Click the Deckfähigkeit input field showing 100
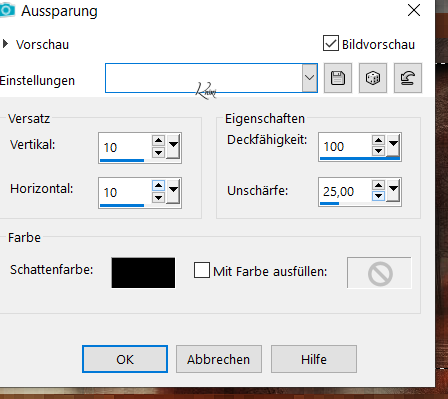Screen dimensions: 448x399 coord(345,146)
